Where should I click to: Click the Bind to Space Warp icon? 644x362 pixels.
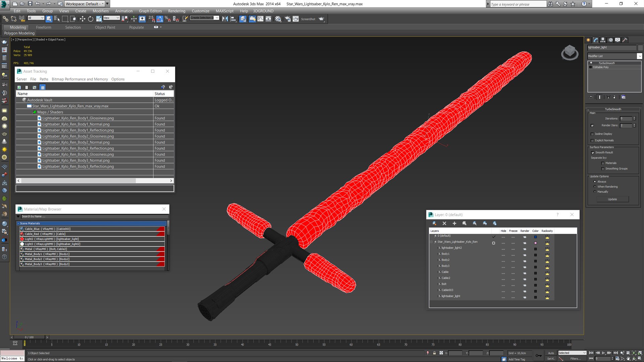click(x=22, y=19)
